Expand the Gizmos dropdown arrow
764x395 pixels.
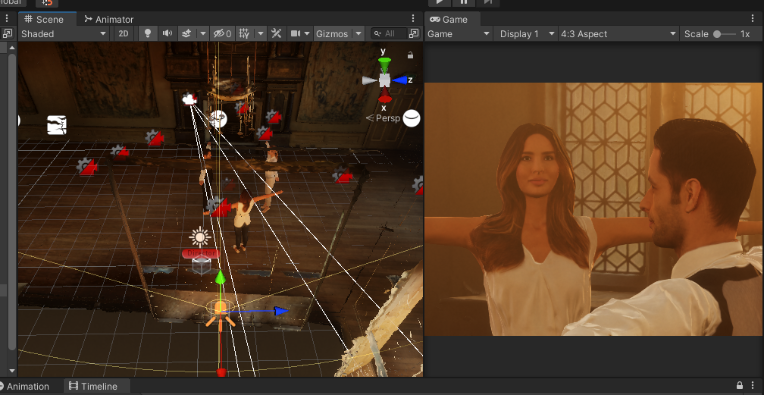[359, 34]
